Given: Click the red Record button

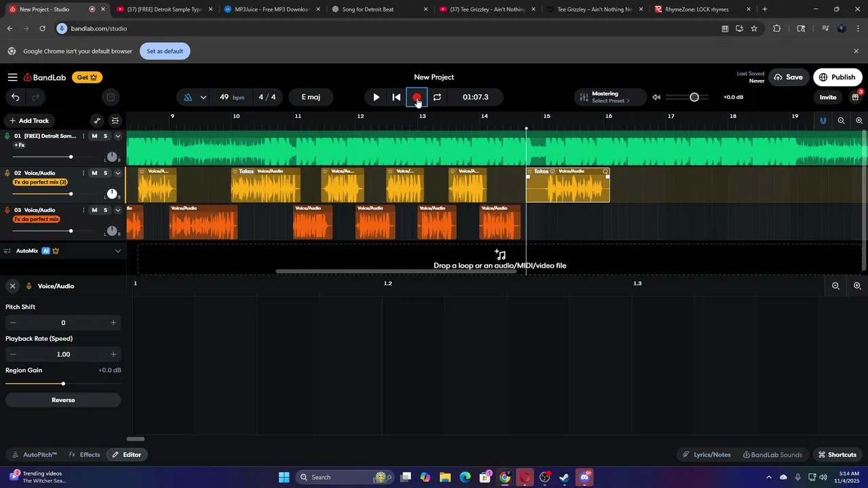Looking at the screenshot, I should 416,97.
